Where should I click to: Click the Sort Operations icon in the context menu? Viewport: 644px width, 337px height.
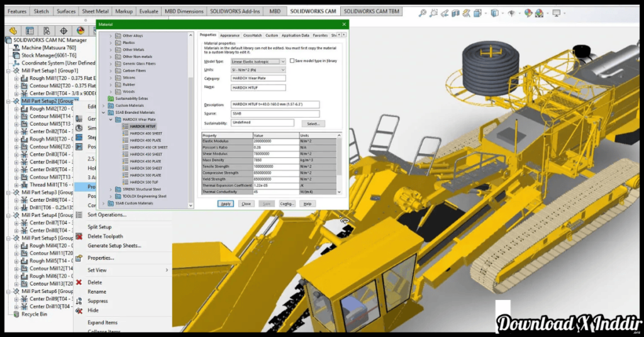[79, 214]
